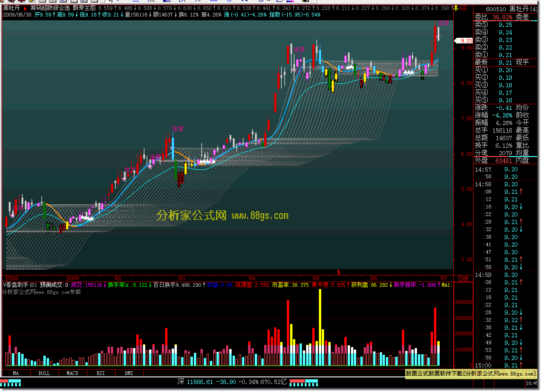Viewport: 542px width, 392px height.
Task: Select the DMI indicator tab
Action: pyautogui.click(x=129, y=373)
